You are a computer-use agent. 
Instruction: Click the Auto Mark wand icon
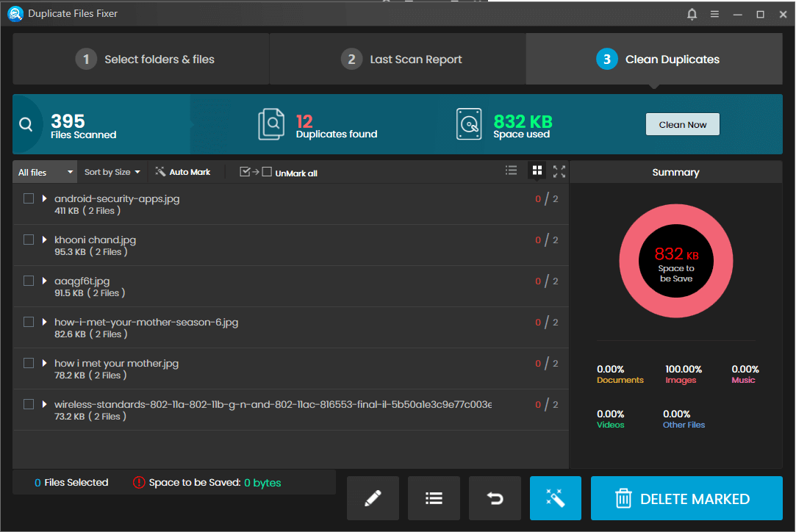160,172
